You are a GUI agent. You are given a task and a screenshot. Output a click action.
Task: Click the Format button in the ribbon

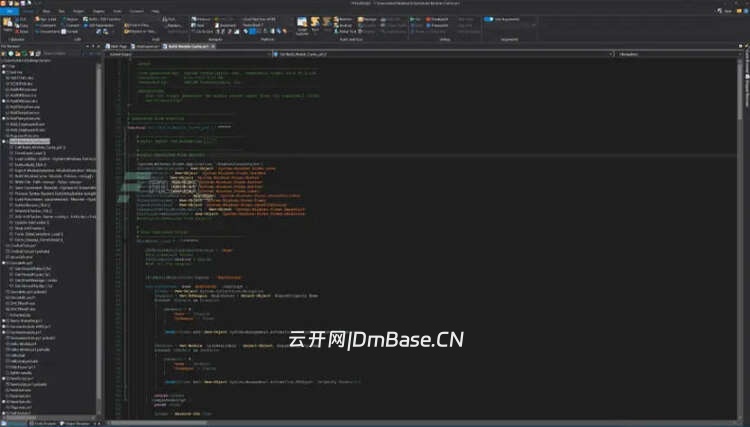point(70,32)
